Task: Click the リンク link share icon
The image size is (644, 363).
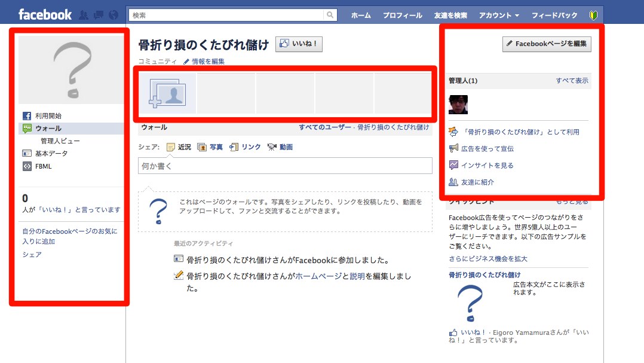Action: [x=234, y=147]
